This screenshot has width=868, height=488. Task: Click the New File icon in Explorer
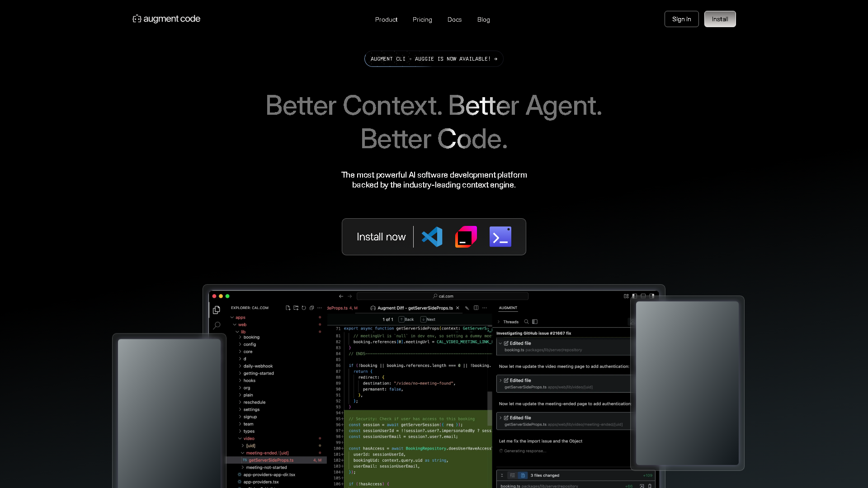288,308
